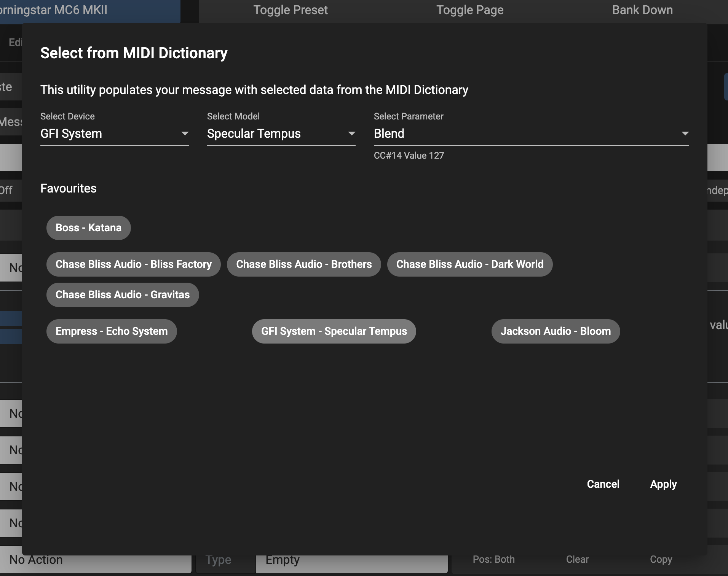Image resolution: width=728 pixels, height=576 pixels.
Task: Select Empress - Echo System favourite
Action: coord(112,331)
